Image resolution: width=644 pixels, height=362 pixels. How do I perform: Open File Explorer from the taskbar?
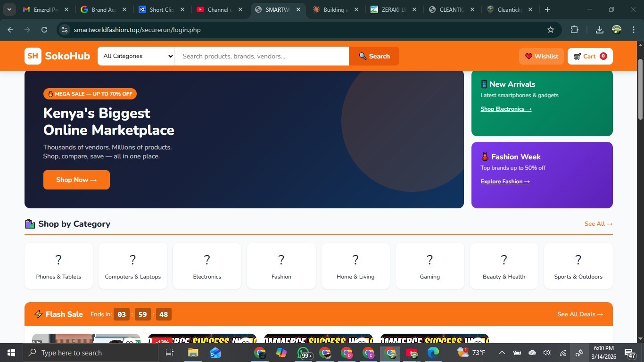(193, 353)
